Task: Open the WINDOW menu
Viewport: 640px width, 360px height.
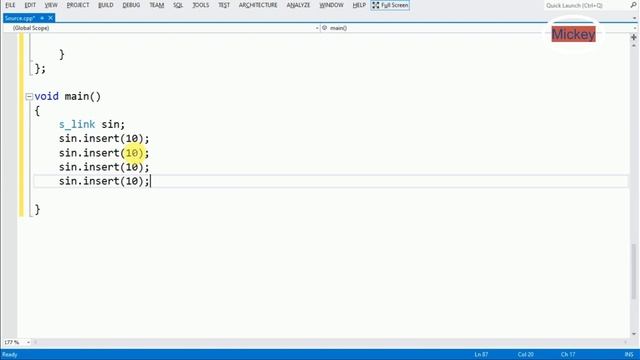Action: coord(331,5)
